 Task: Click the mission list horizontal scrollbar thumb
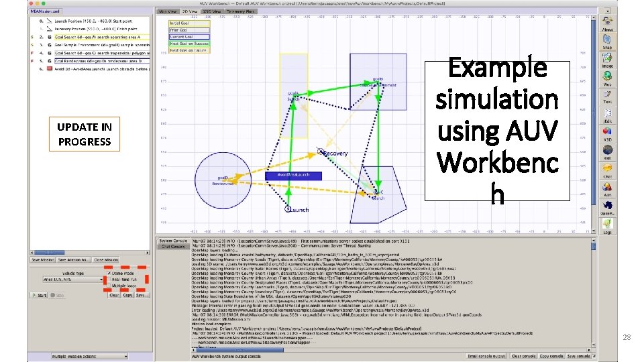[49, 253]
